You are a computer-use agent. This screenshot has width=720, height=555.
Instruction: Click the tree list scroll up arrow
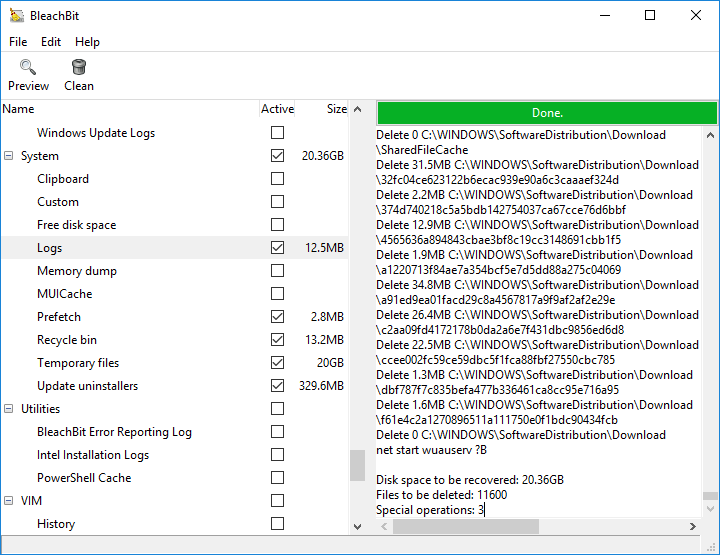[357, 109]
